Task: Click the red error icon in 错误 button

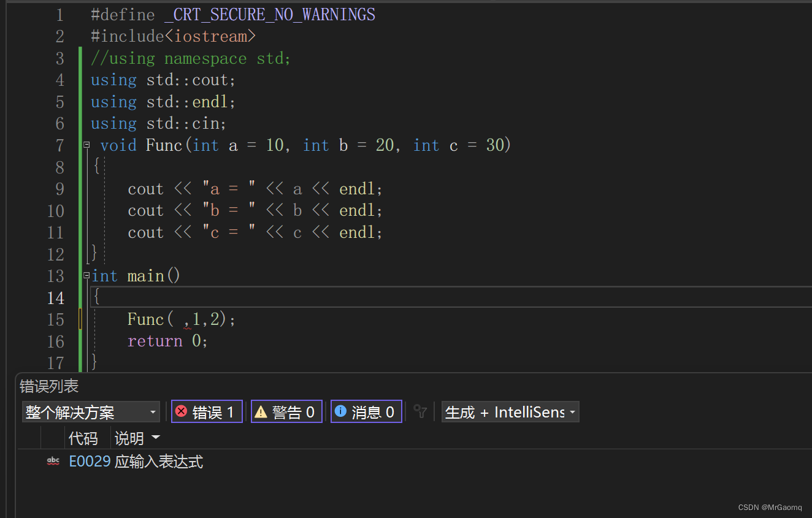Action: pos(182,411)
